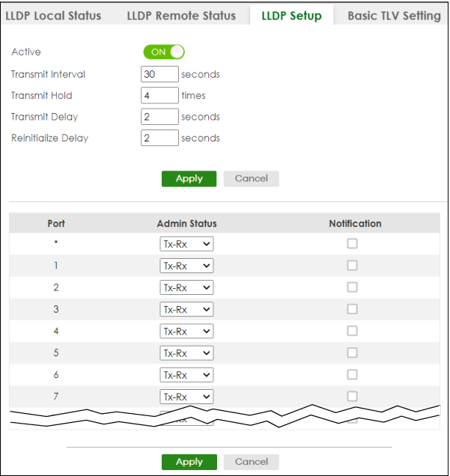Viewport: 450px width, 476px height.
Task: Focus the Transmit Hold times field
Action: [159, 96]
